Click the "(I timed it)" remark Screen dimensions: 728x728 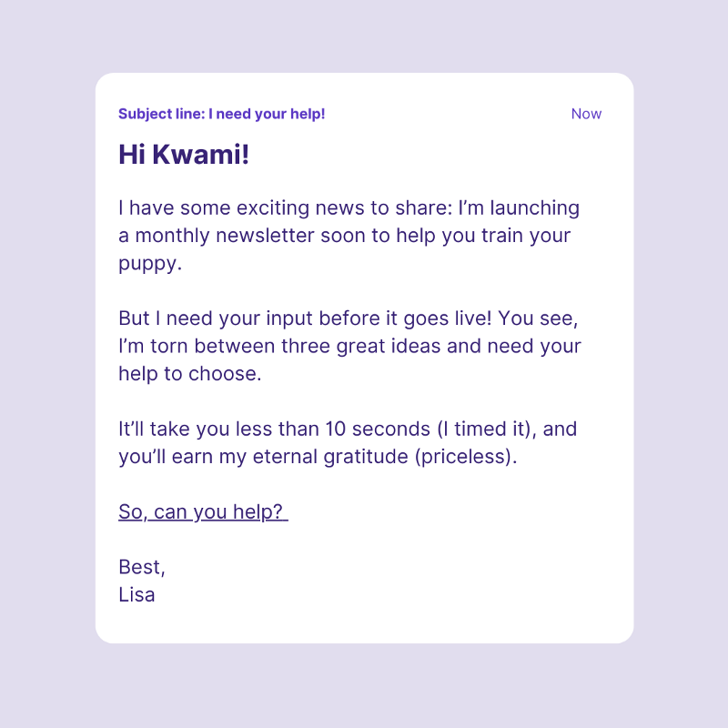(x=484, y=429)
